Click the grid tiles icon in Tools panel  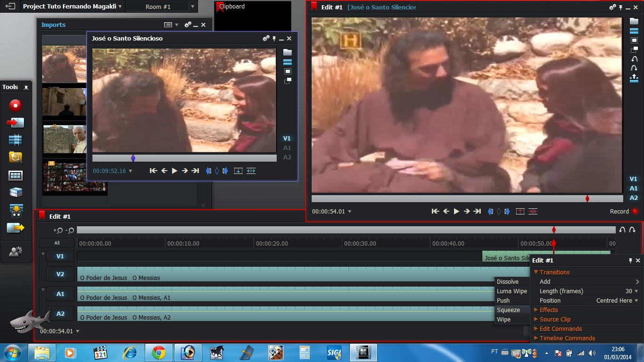coord(16,175)
